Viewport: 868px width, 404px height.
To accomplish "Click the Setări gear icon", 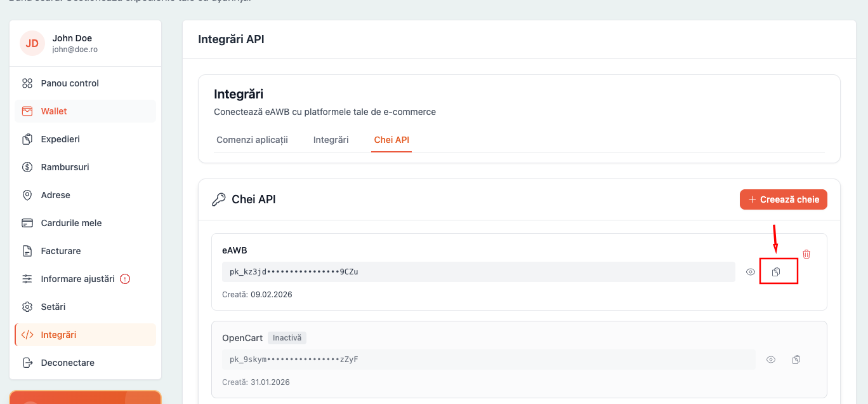I will pos(27,307).
